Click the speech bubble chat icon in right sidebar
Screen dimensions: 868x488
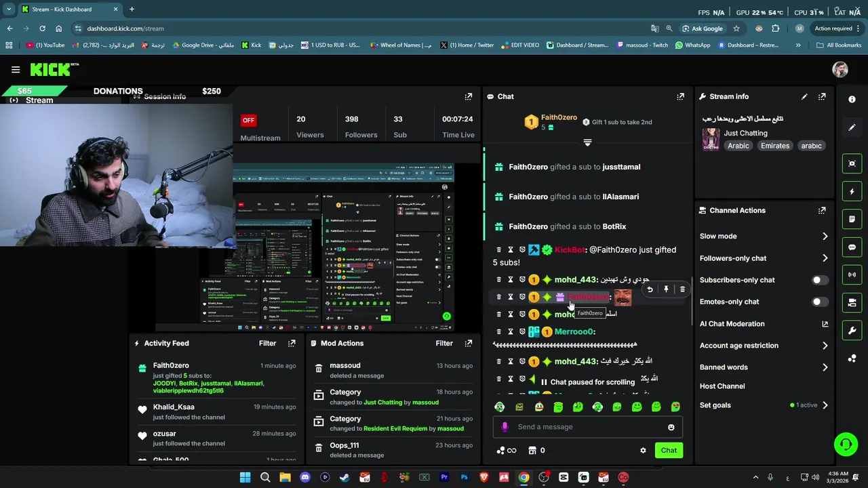click(852, 247)
